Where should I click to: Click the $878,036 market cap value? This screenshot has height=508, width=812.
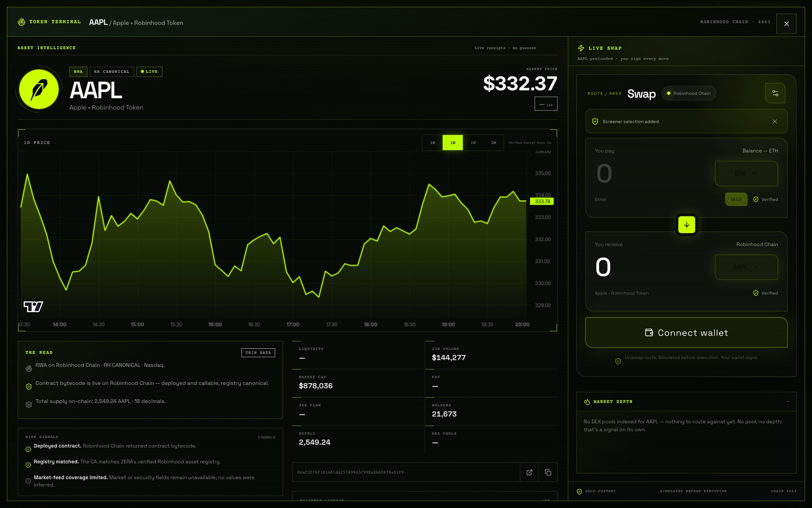pyautogui.click(x=315, y=386)
